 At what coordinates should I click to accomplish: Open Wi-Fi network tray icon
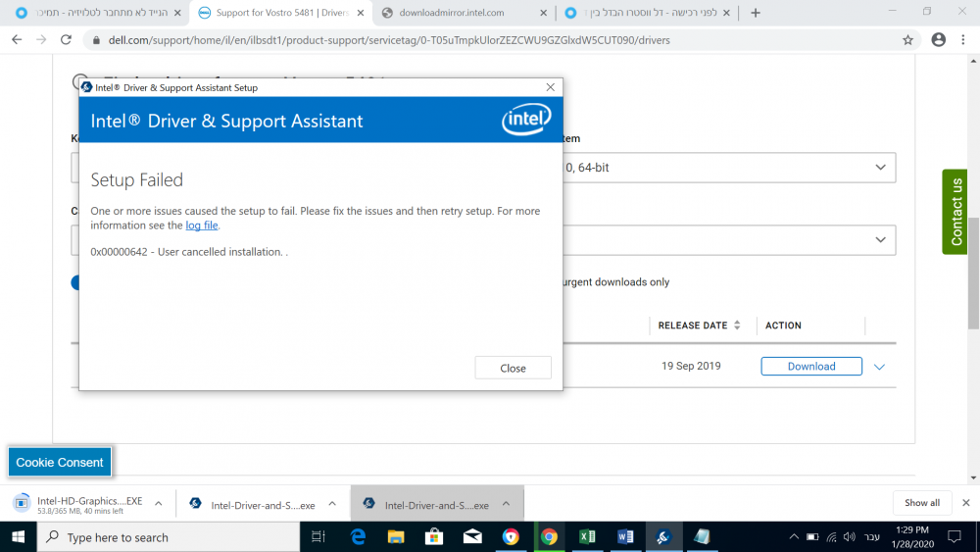click(x=831, y=537)
